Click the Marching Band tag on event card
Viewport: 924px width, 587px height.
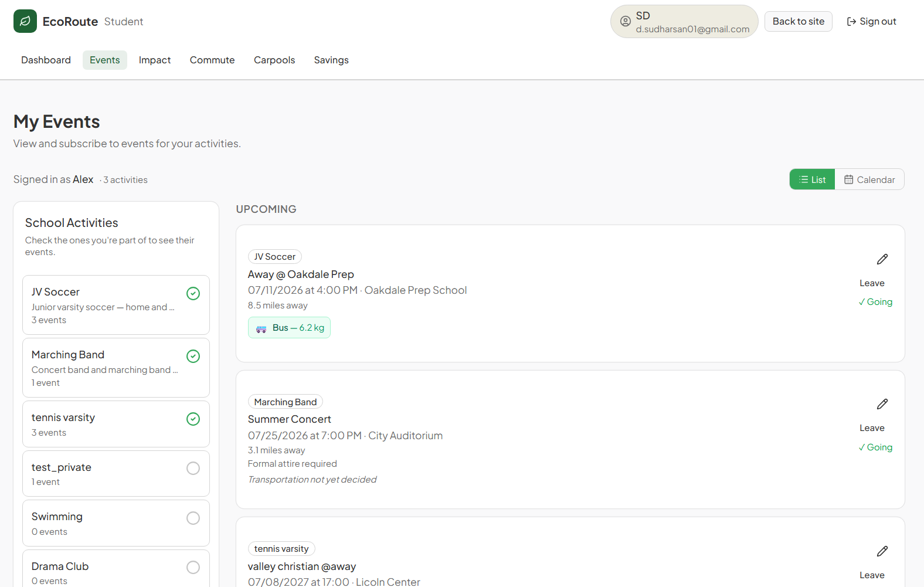click(x=285, y=402)
